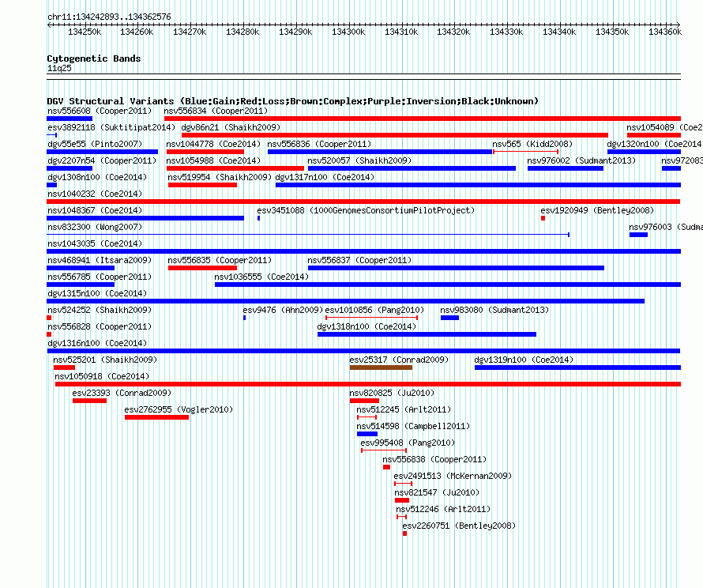703x588 pixels.
Task: Select esv1920949 (Bentley2008) label
Action: 597,210
